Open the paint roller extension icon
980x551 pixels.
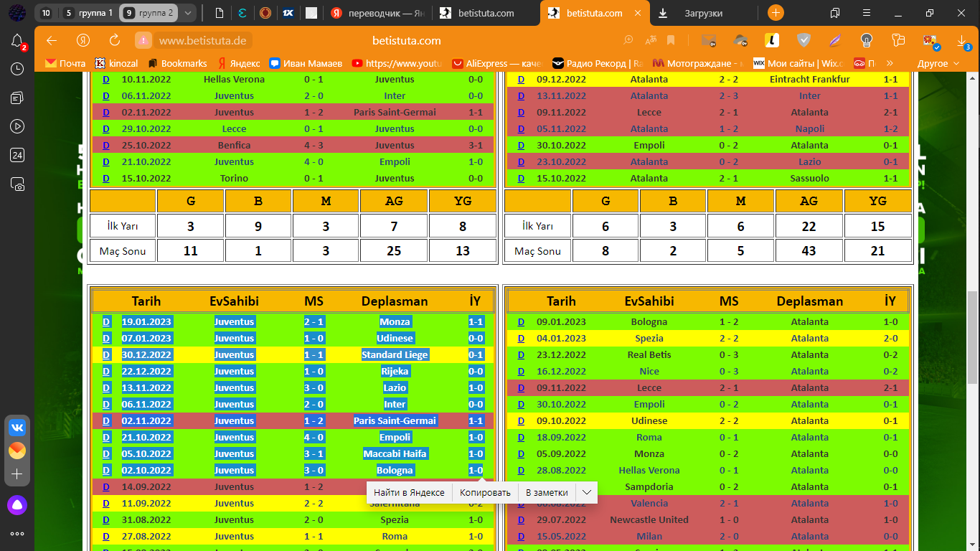pos(898,41)
